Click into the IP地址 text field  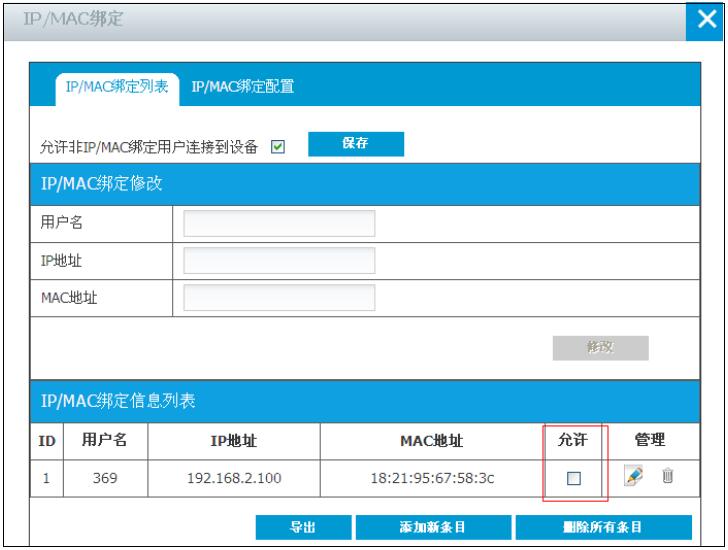point(278,261)
